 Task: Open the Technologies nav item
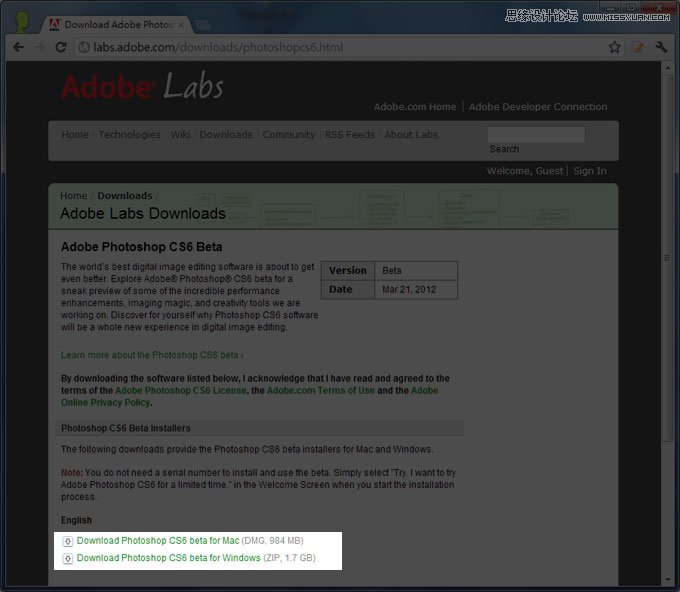129,135
